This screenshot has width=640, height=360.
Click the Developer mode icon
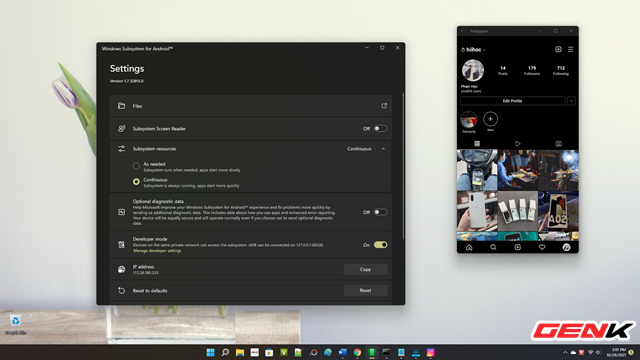[x=121, y=244]
